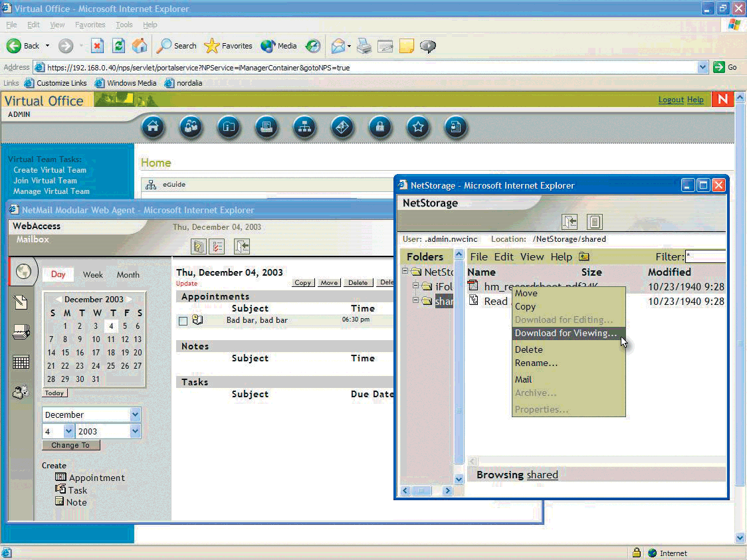Click the Folders pane vertical scrollbar
The image size is (747, 560).
pyautogui.click(x=459, y=367)
